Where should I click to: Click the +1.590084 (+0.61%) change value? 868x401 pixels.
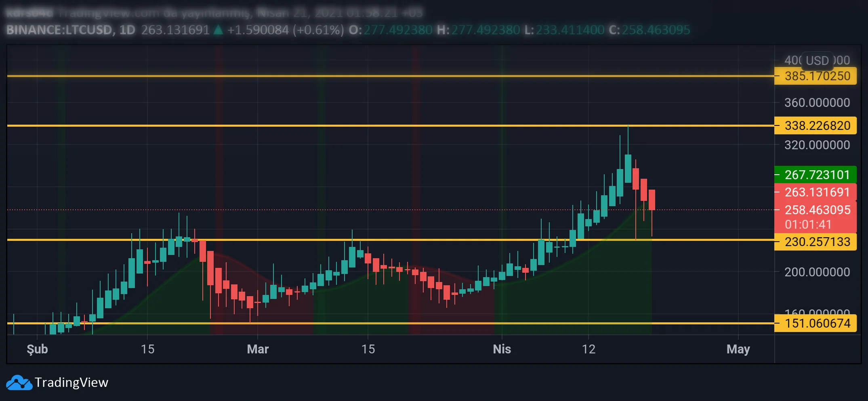[x=286, y=30]
